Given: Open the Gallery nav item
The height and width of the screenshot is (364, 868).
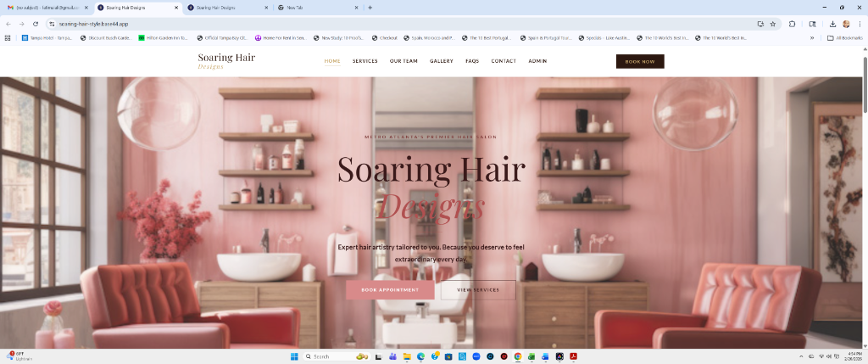Looking at the screenshot, I should (x=441, y=61).
